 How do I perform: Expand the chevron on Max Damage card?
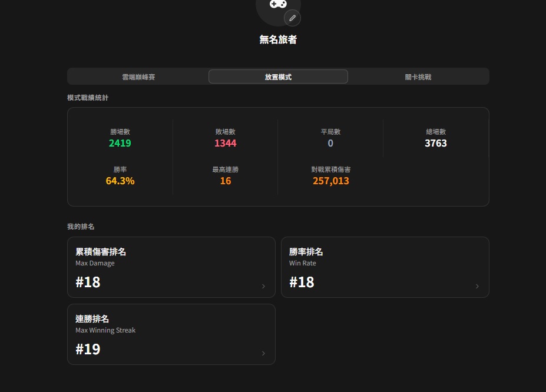point(263,286)
